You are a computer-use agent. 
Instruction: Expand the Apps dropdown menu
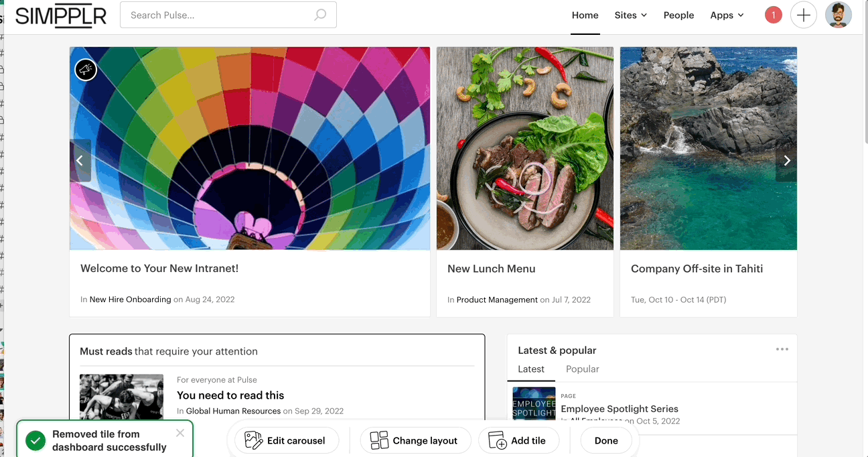[727, 15]
